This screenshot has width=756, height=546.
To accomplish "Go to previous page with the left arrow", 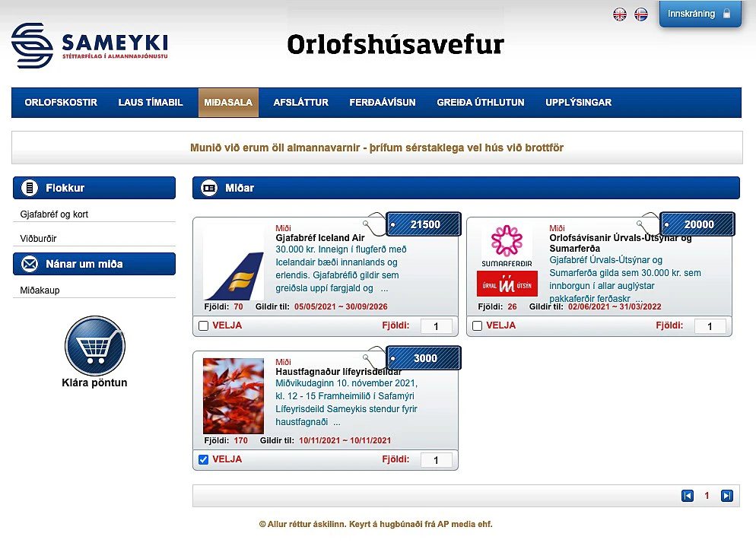I will point(688,496).
